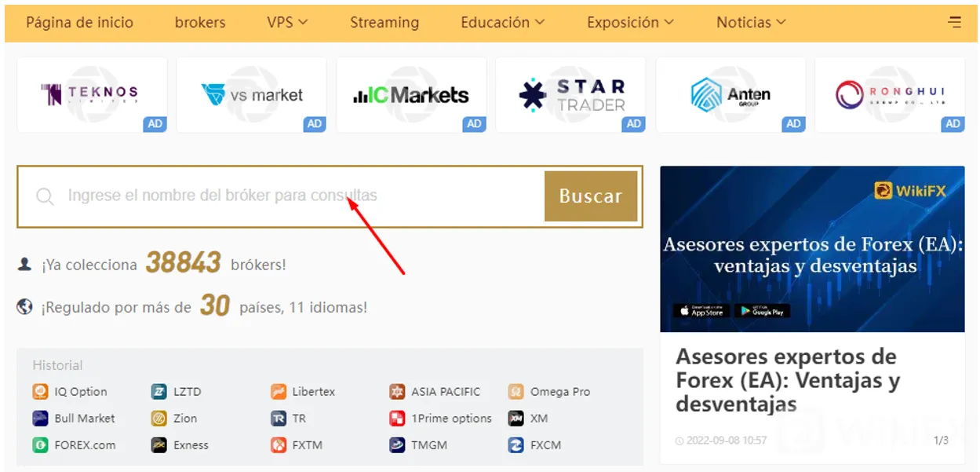The height and width of the screenshot is (472, 980).
Task: Click the Historial section label
Action: 57,365
